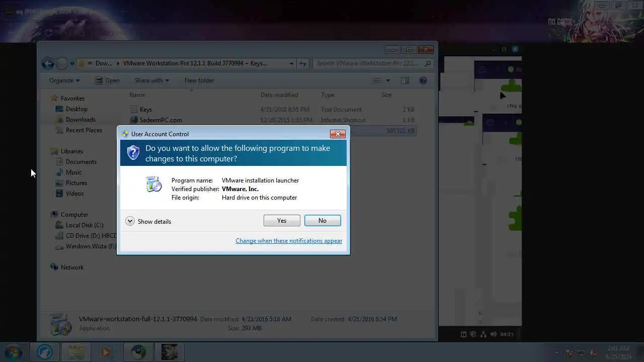Image resolution: width=644 pixels, height=362 pixels.
Task: Open Explorer help question mark icon
Action: pos(423,80)
